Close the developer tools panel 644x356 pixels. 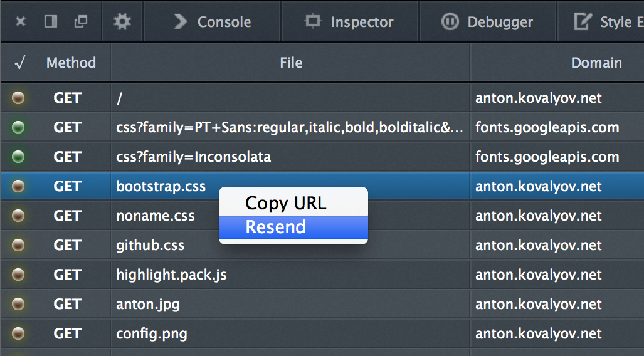21,22
